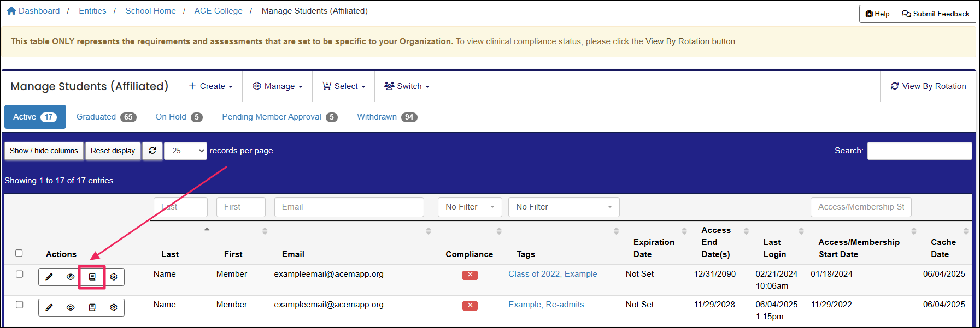This screenshot has height=328, width=980.
Task: Click the 12/31/2090 access end date cell
Action: click(715, 274)
